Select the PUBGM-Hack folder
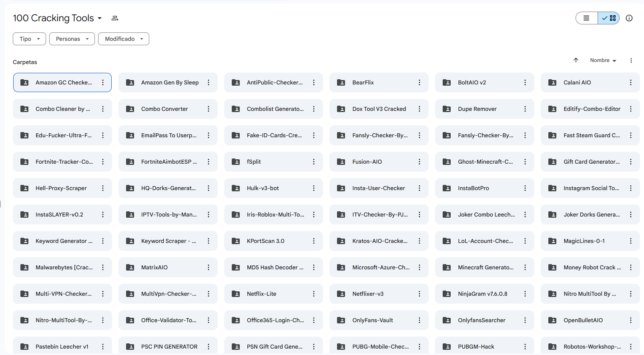The height and width of the screenshot is (355, 644). (x=485, y=347)
